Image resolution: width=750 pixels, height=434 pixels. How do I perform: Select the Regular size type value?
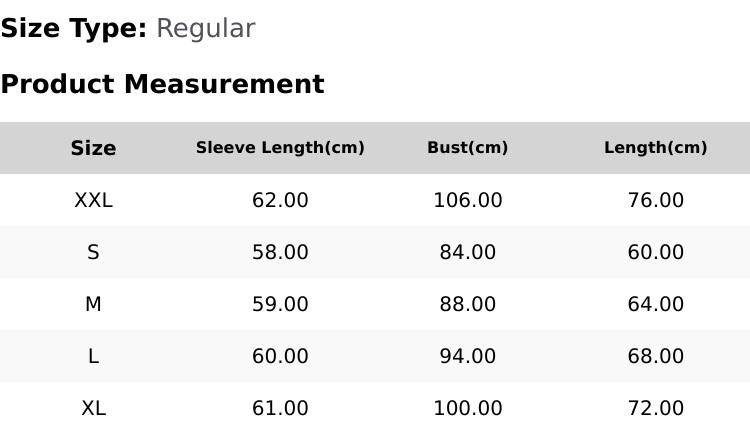206,29
